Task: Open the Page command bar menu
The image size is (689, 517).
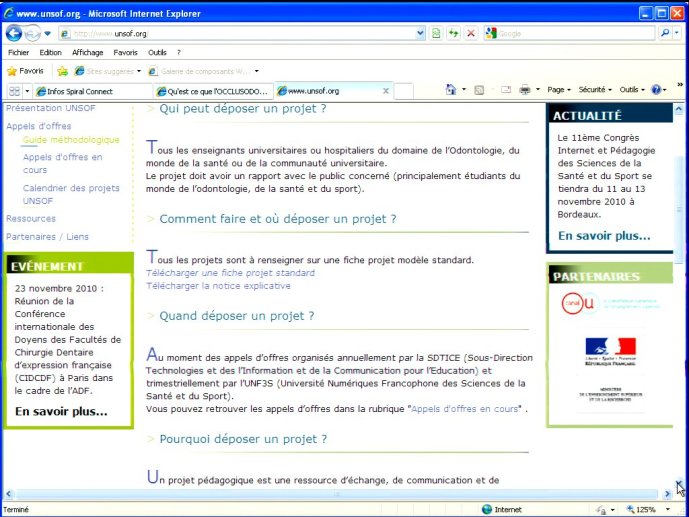Action: [559, 90]
